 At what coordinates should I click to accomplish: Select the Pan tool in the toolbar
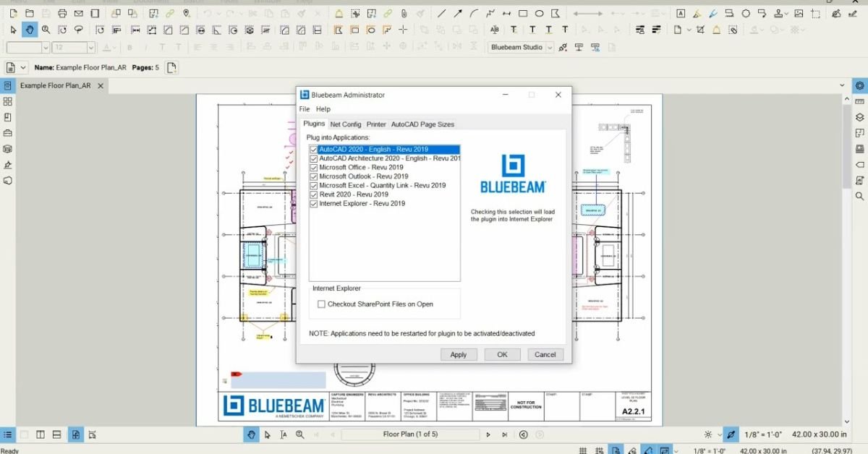coord(30,30)
